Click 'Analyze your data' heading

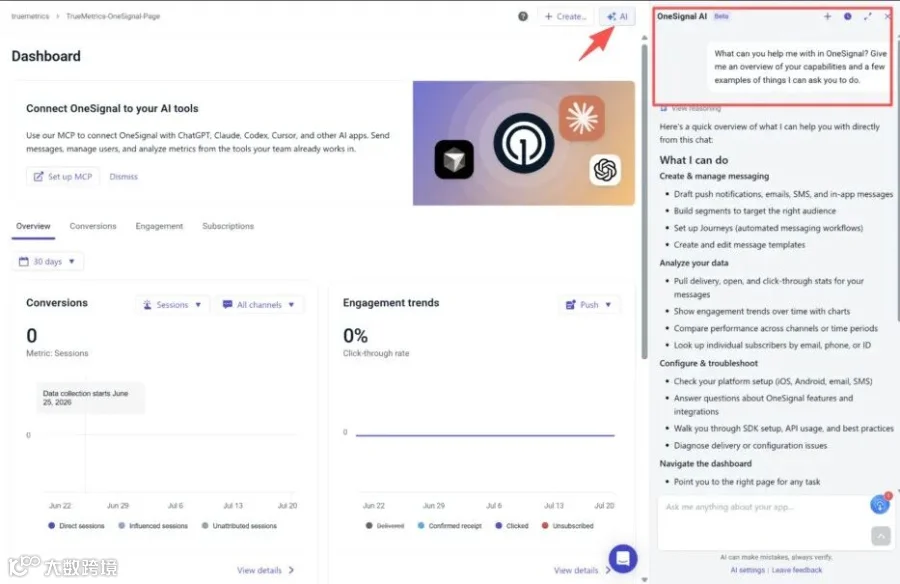pyautogui.click(x=694, y=263)
